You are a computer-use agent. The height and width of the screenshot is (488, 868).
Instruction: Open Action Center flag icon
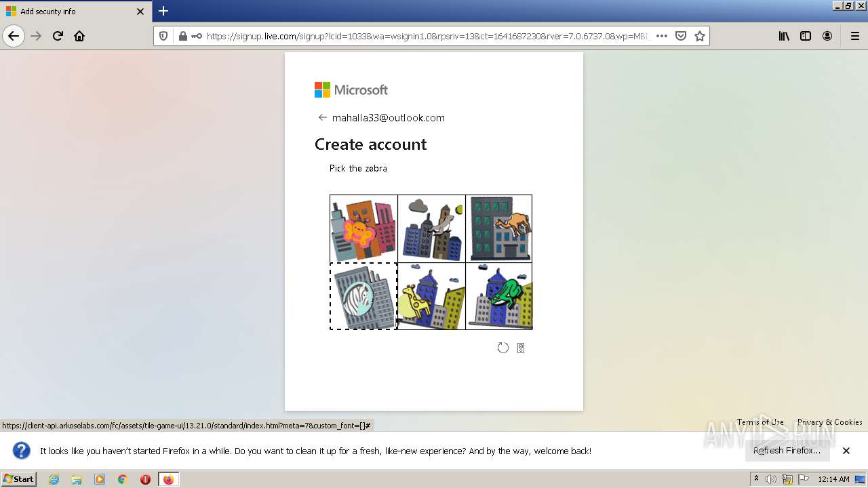click(803, 479)
